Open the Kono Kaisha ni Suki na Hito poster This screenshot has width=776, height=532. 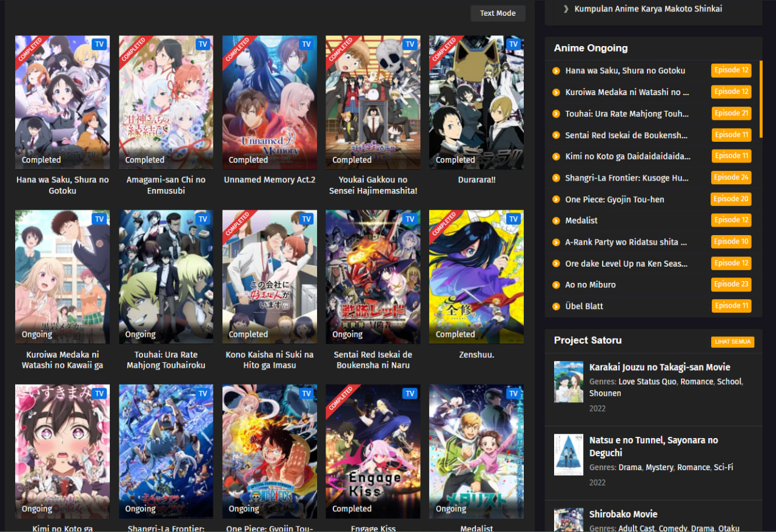point(270,277)
